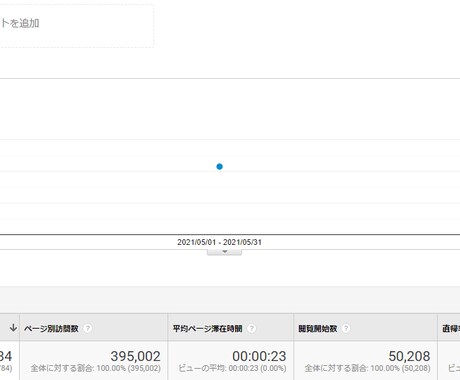
Task: Select the 395,002 total value
Action: (x=135, y=356)
